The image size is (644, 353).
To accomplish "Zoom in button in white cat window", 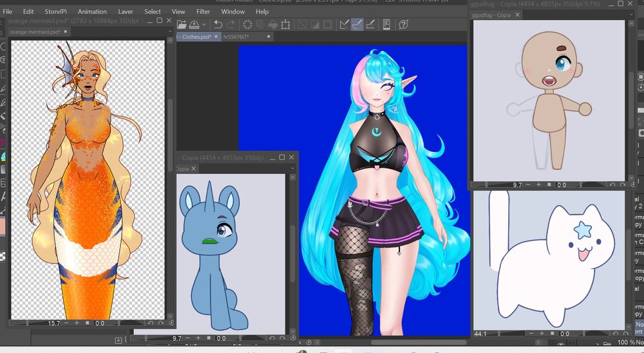I will [x=542, y=334].
